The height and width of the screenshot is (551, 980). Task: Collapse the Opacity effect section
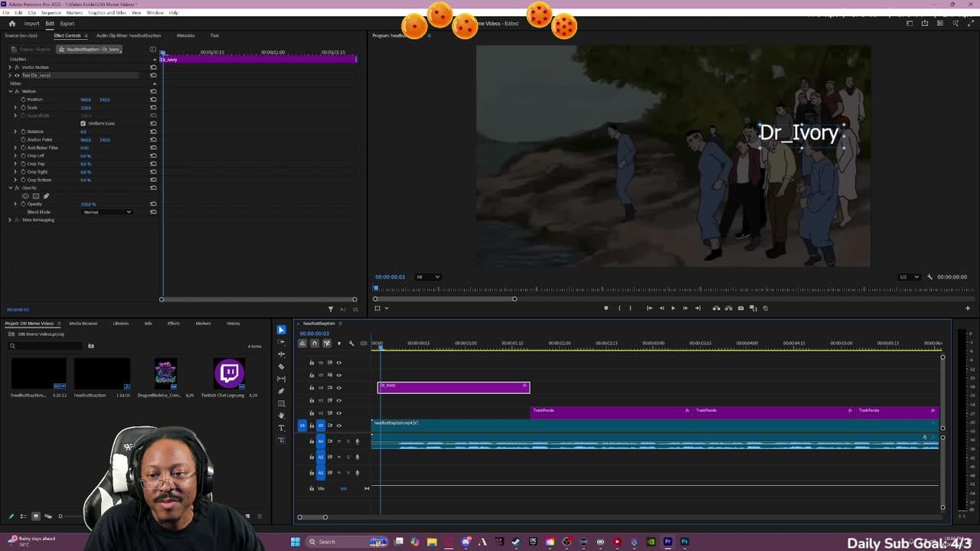10,187
